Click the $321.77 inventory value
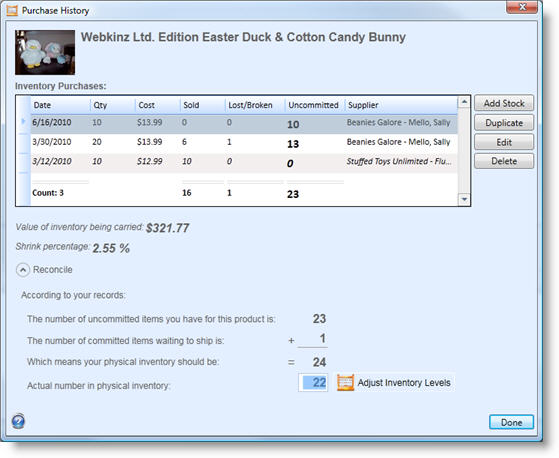 pos(168,228)
